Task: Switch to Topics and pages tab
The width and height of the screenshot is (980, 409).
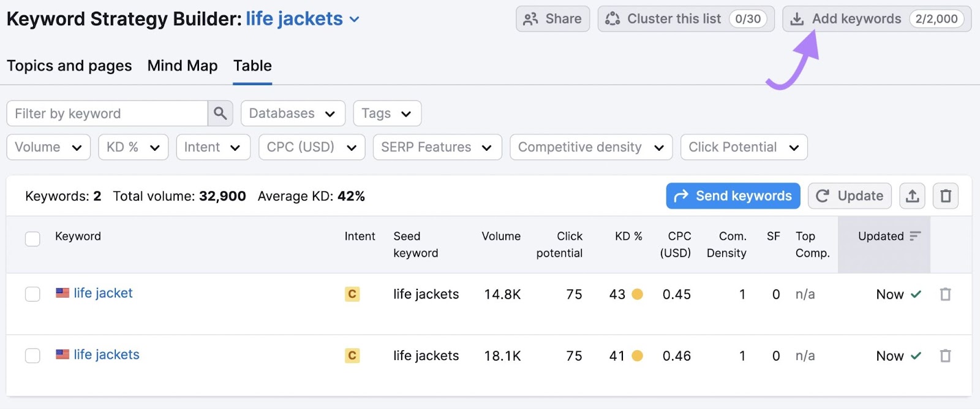Action: (69, 66)
